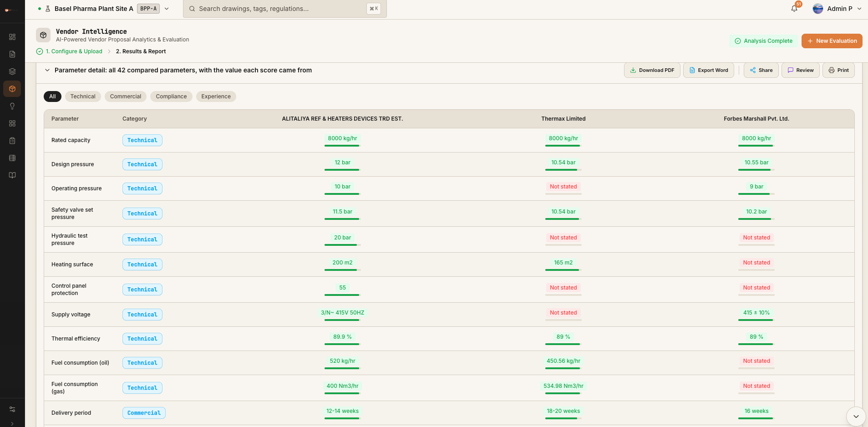Viewport: 868px width, 427px height.
Task: Expand the sidebar with bottom chevron
Action: coord(12,423)
